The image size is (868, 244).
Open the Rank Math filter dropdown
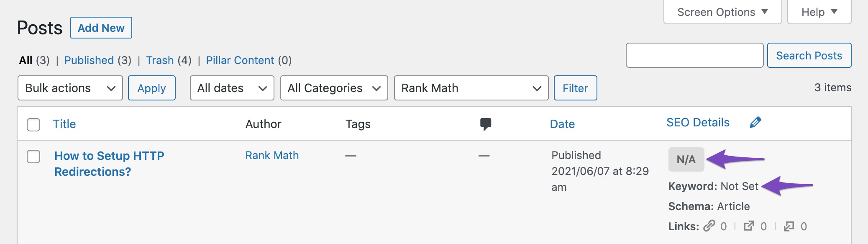[471, 88]
